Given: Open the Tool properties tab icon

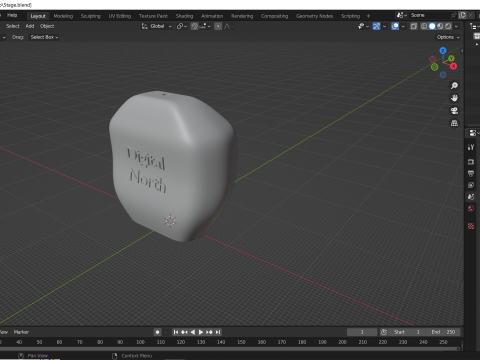Looking at the screenshot, I should coord(471,147).
